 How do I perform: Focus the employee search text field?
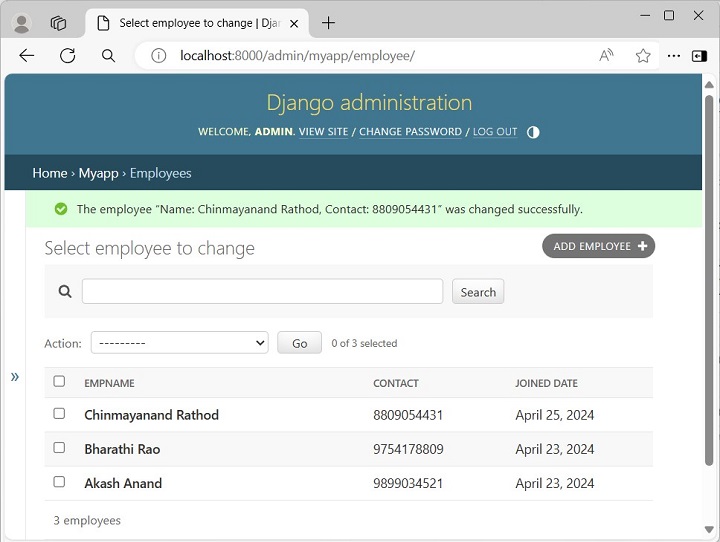point(262,291)
